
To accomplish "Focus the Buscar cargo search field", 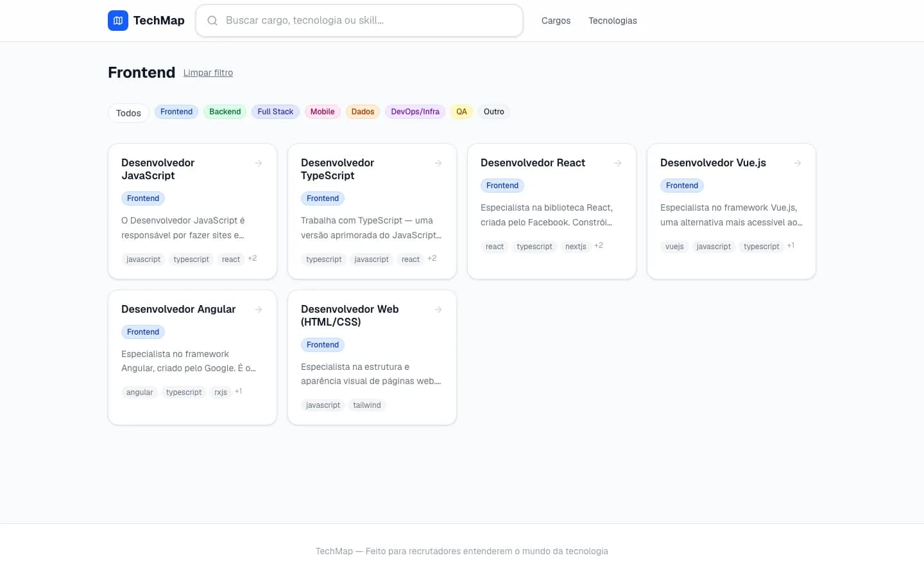I will (359, 21).
